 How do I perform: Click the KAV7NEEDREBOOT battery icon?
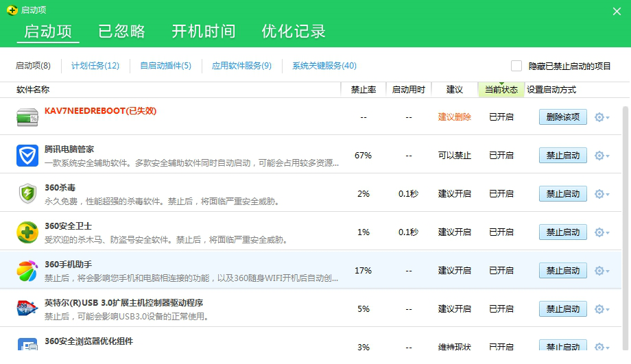(27, 117)
